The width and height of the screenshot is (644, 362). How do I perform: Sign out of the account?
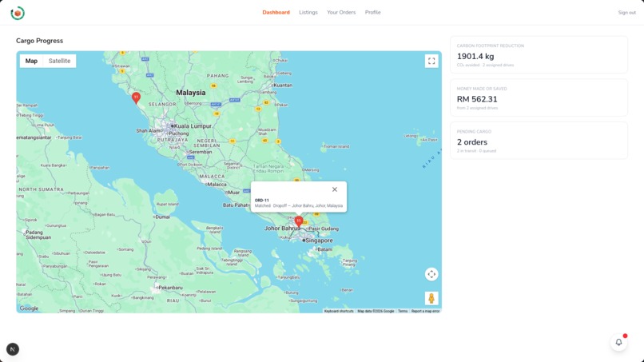click(626, 13)
